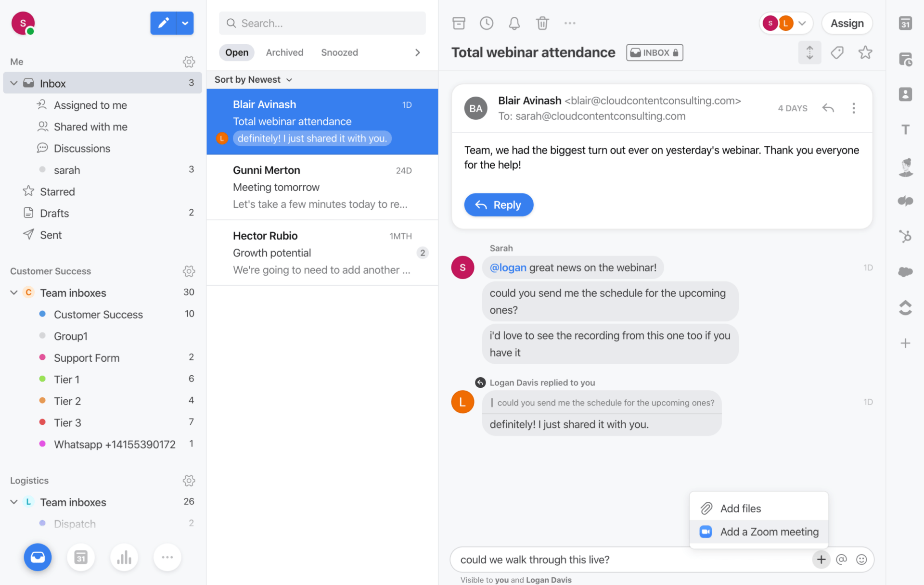This screenshot has width=924, height=585.
Task: Expand the assigned users dropdown top right
Action: (x=804, y=23)
